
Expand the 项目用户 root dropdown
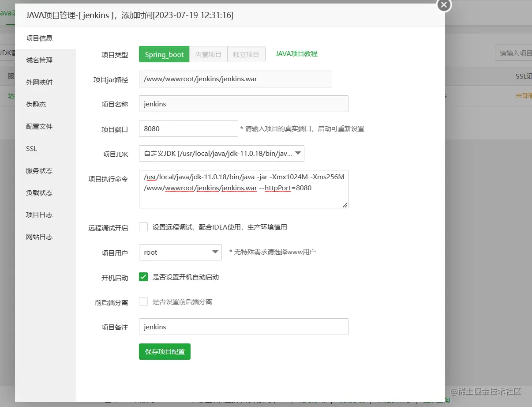[x=180, y=252]
